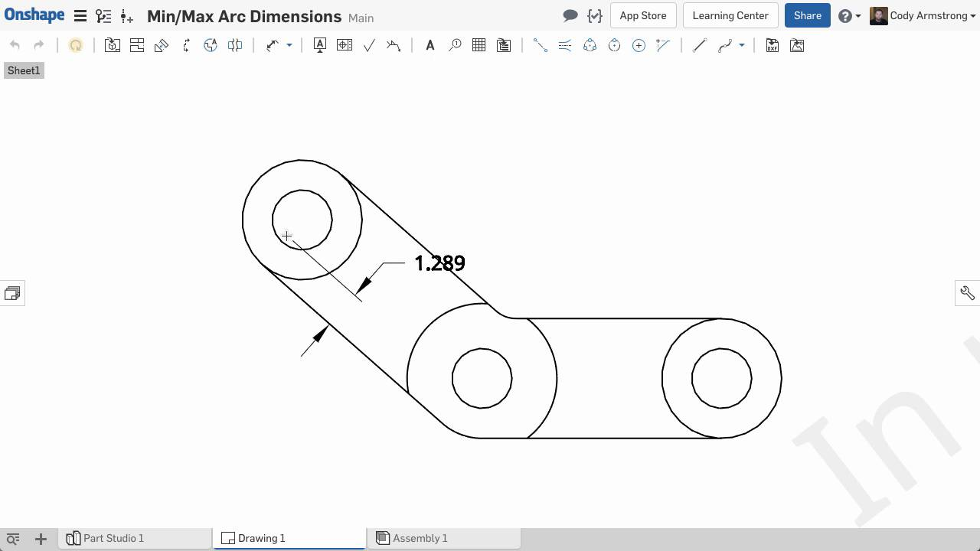Select the Three-point circular centerline tool
Viewport: 980px width, 551px height.
[590, 46]
